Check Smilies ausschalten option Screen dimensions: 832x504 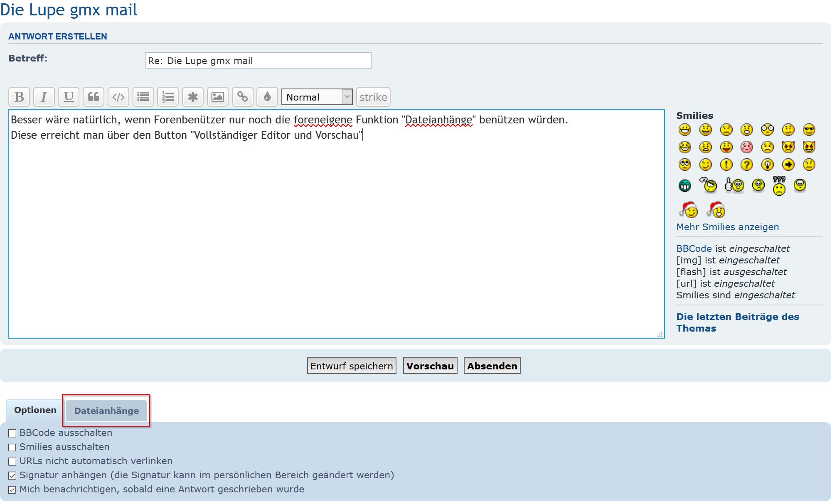(12, 447)
